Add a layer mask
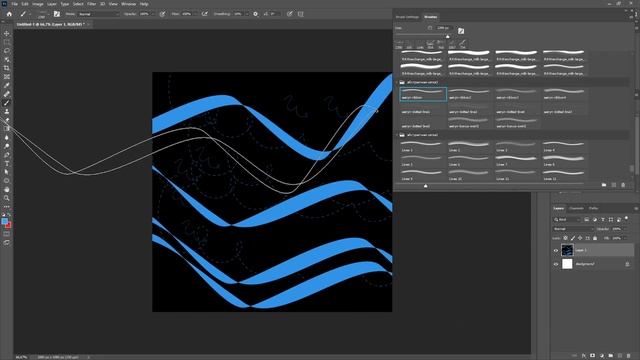640x360 pixels. coord(592,356)
